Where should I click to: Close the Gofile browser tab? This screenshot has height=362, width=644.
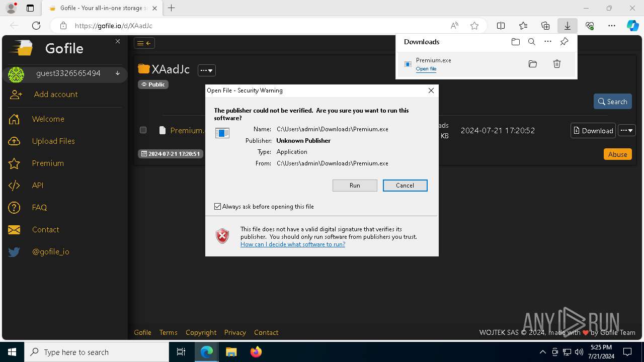pyautogui.click(x=155, y=8)
